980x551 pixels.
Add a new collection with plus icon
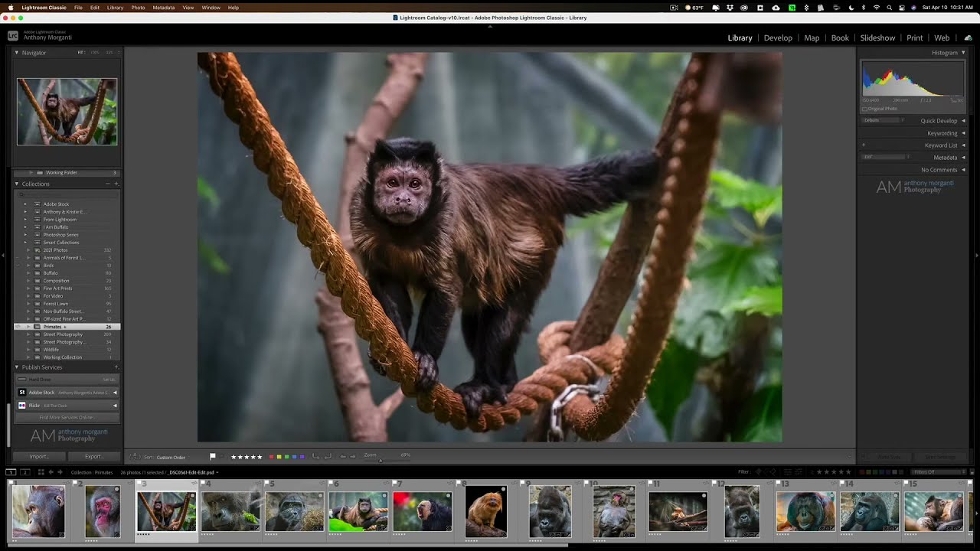coord(116,184)
